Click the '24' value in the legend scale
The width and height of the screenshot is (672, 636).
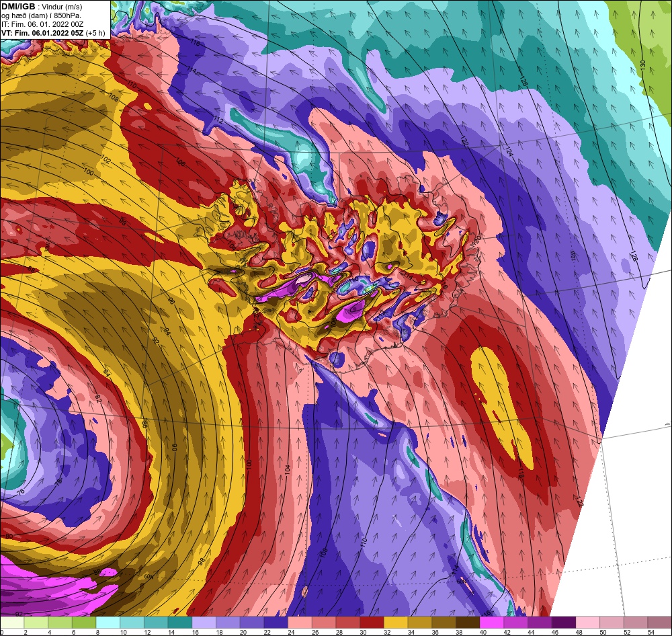tap(291, 632)
